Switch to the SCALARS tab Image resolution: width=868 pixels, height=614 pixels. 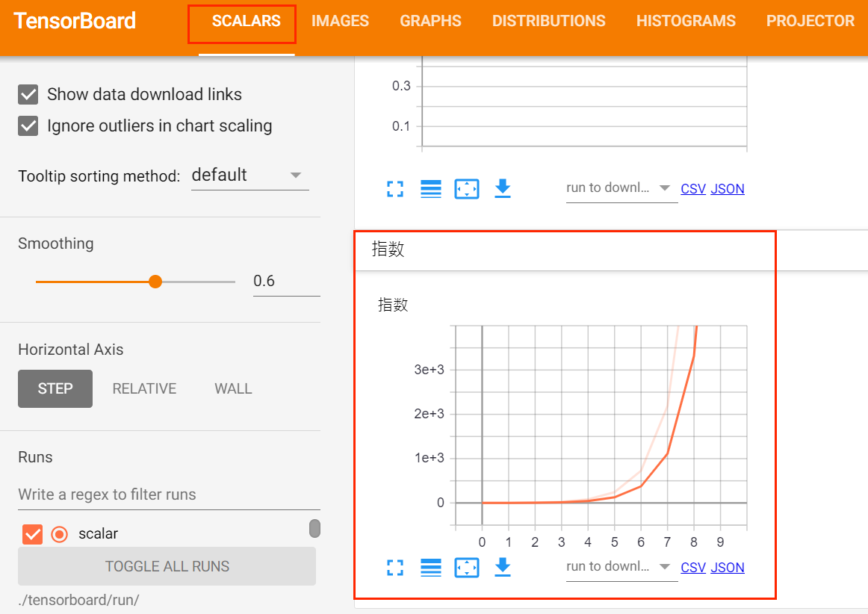[247, 21]
